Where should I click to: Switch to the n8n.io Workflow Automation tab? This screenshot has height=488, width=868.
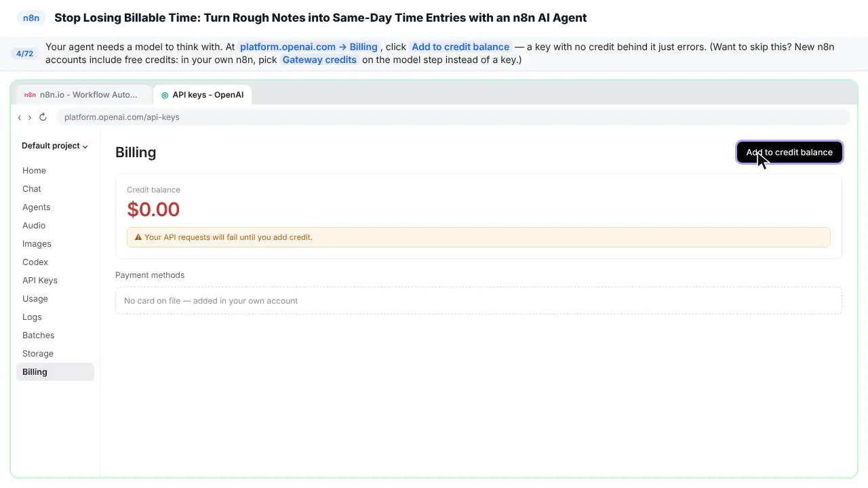coord(84,95)
